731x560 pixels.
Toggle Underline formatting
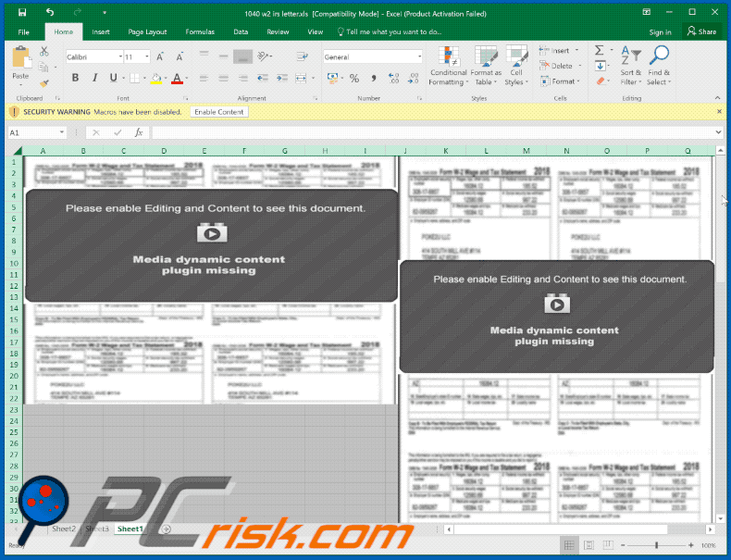click(113, 78)
